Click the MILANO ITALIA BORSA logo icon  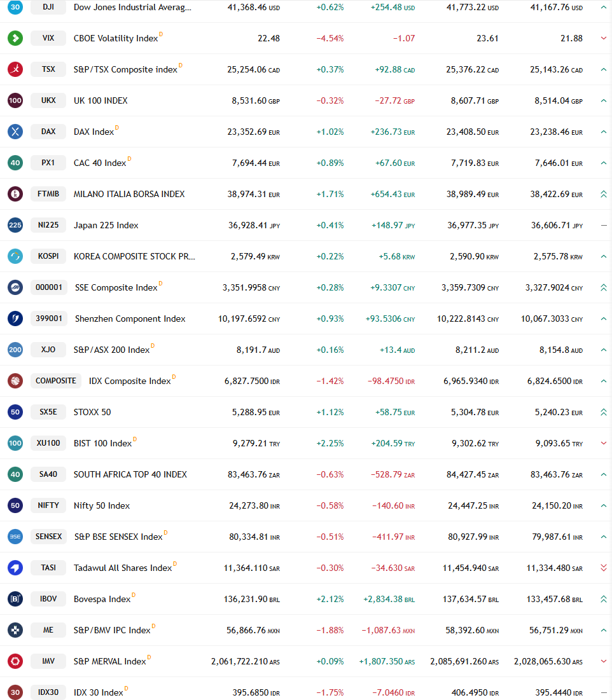point(15,194)
